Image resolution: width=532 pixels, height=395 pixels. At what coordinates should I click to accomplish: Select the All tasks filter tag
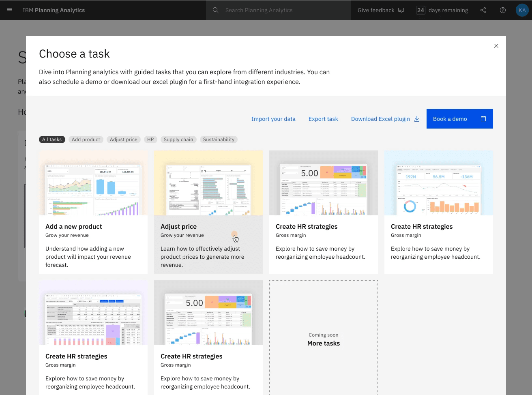click(52, 140)
